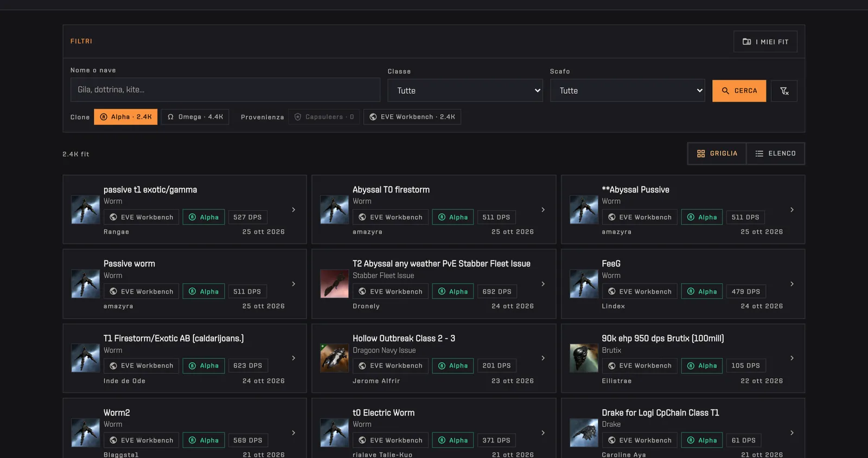Expand the Abyssal T0 firestorm card chevron
This screenshot has height=458, width=868.
543,209
